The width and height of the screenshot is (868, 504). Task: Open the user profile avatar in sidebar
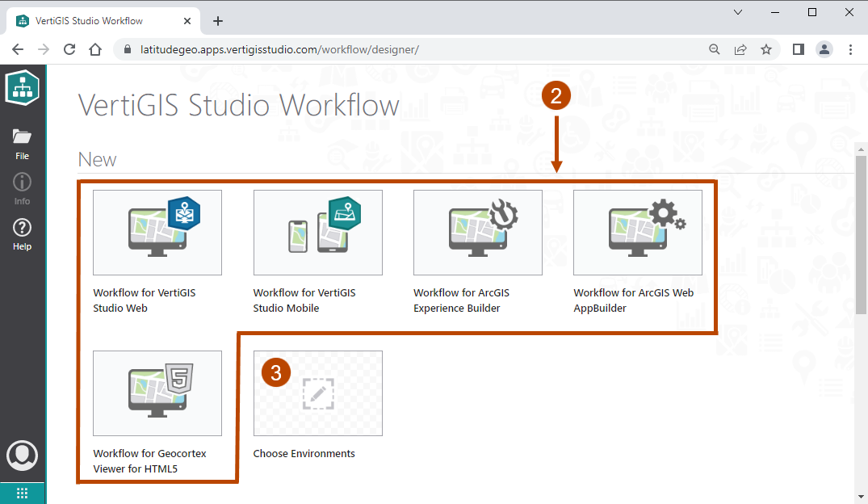click(x=22, y=456)
